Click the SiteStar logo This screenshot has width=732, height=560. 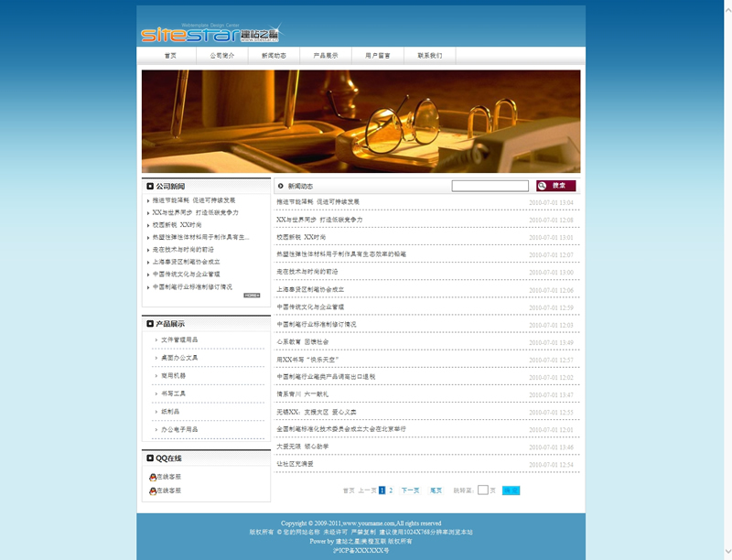pos(210,34)
